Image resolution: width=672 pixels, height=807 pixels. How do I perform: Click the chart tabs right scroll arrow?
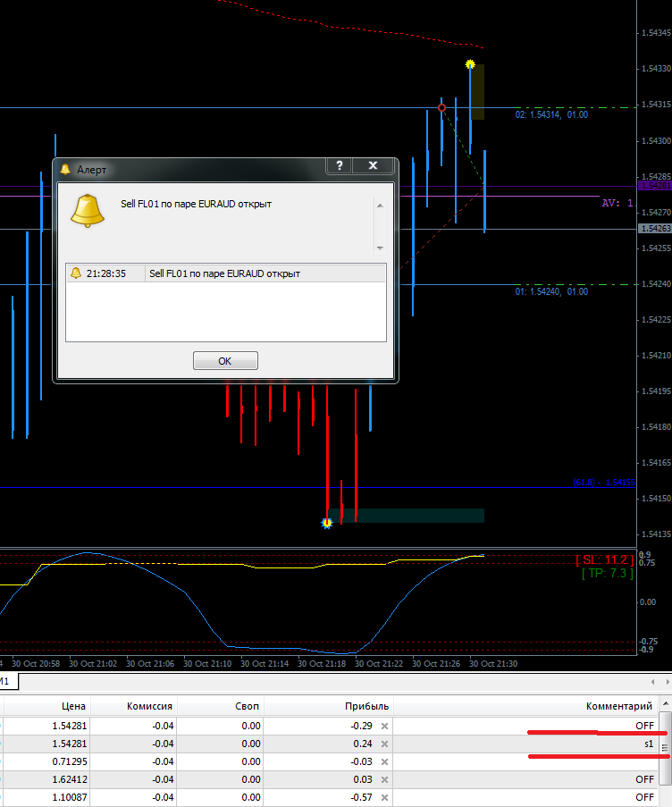[668, 682]
